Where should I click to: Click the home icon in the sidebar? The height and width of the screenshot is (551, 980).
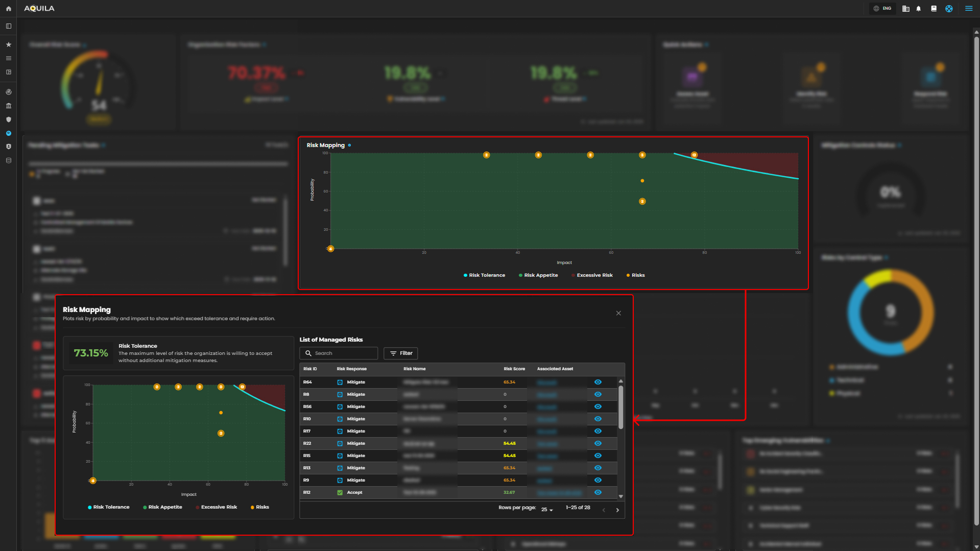point(9,9)
